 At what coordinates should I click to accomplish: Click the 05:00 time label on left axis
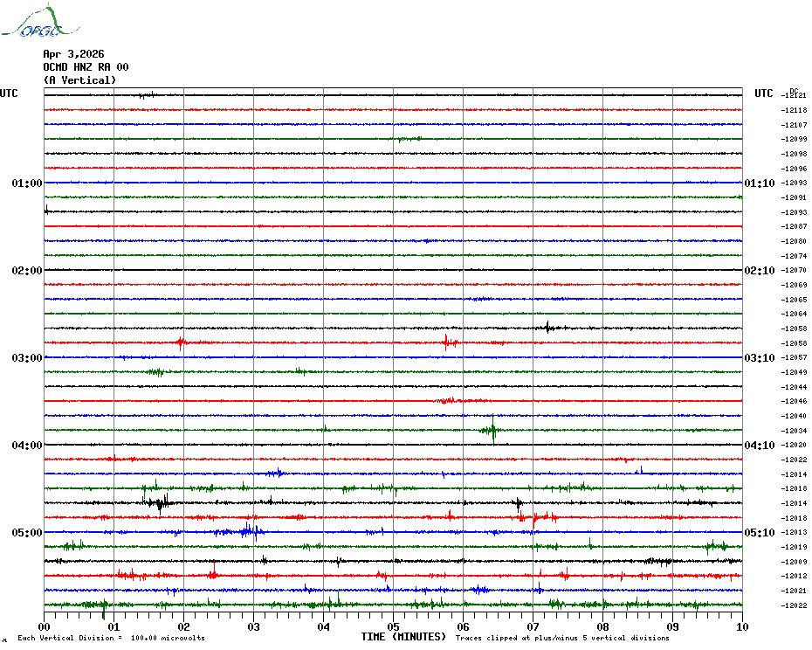(x=27, y=533)
